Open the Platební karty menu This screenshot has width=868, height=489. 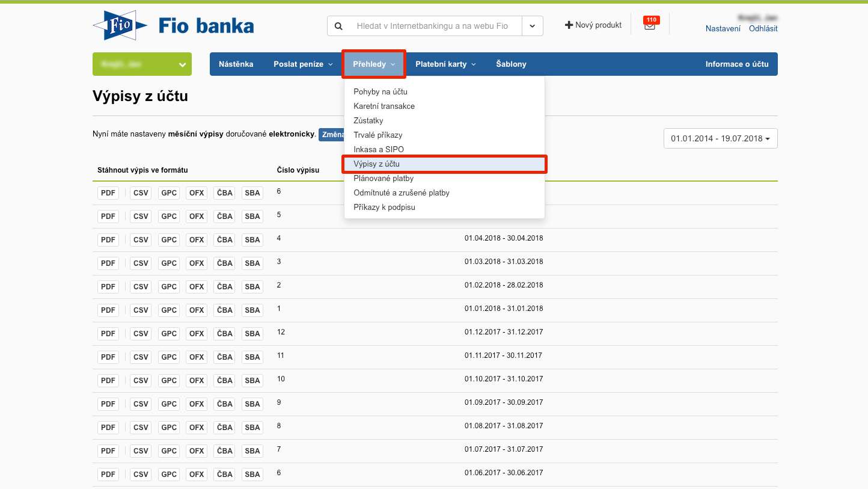tap(445, 64)
